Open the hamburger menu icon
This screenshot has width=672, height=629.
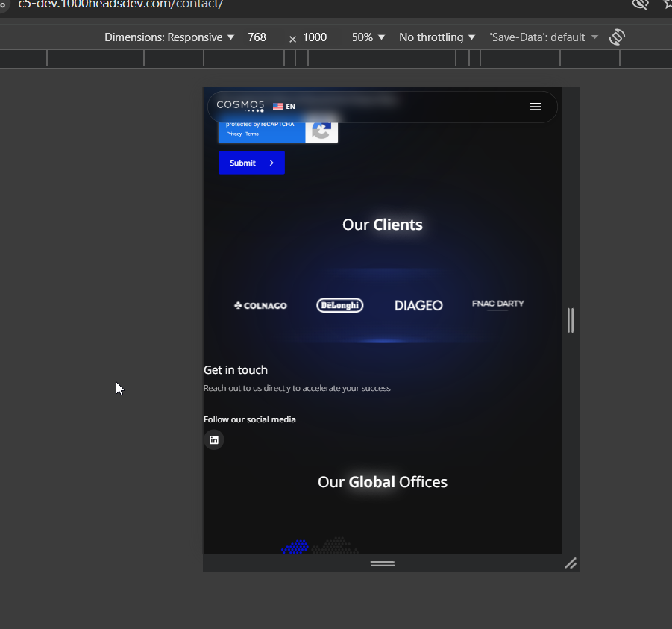[535, 107]
